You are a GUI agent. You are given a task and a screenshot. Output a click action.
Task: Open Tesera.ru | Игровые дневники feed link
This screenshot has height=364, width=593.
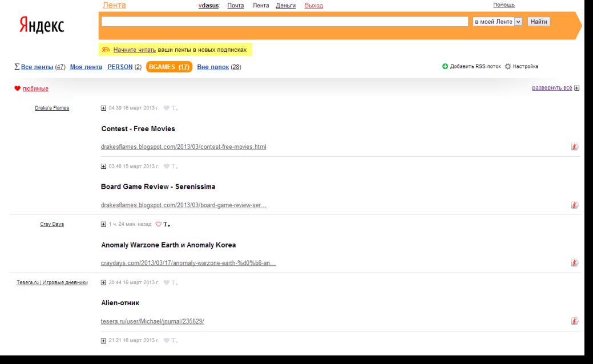click(52, 282)
